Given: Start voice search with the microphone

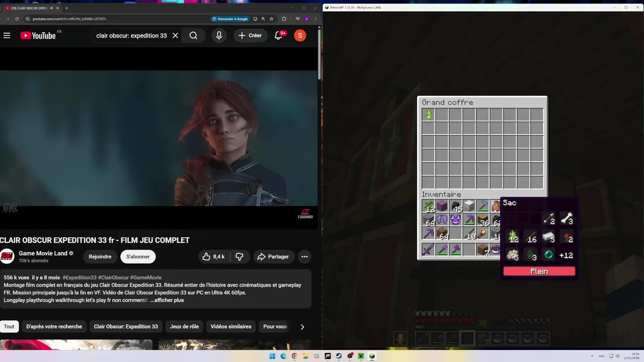Looking at the screenshot, I should (219, 35).
